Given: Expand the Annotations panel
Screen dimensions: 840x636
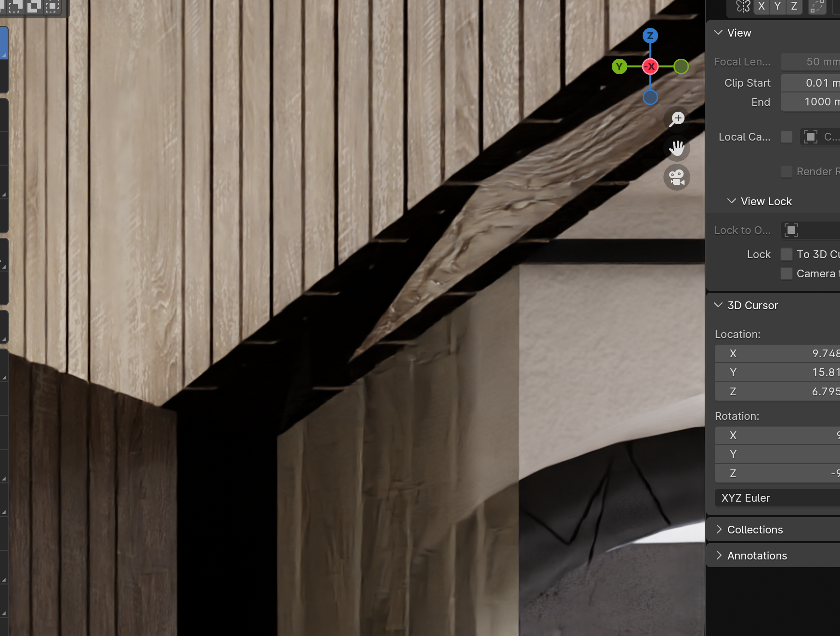Looking at the screenshot, I should click(x=719, y=556).
